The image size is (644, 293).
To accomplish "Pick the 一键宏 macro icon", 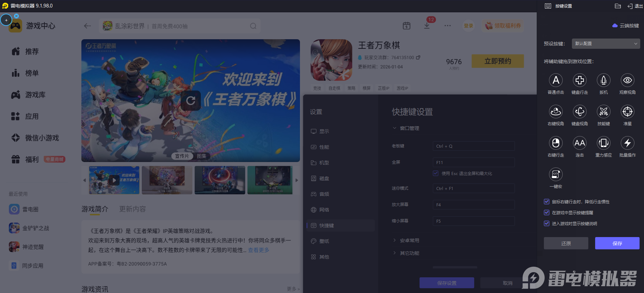I will click(x=556, y=174).
